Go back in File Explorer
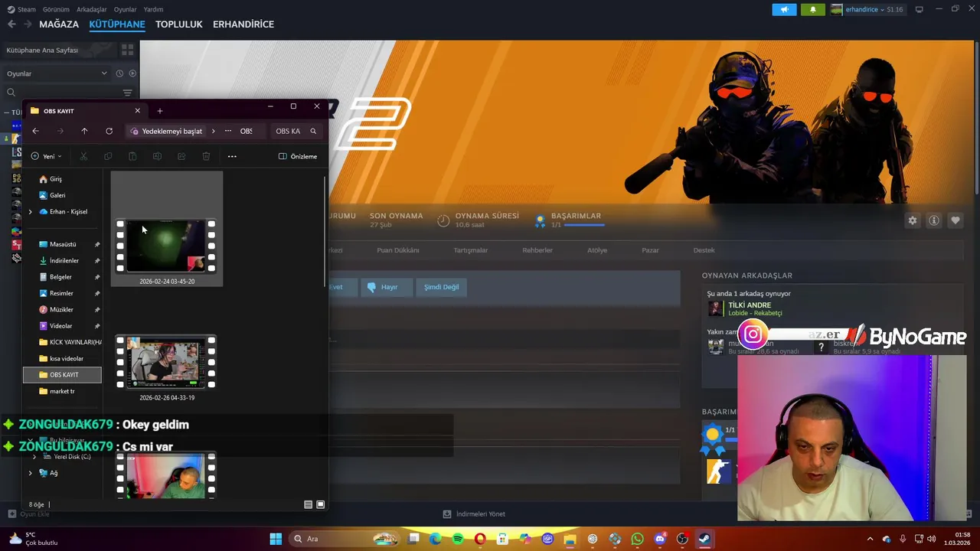980x551 pixels. pos(35,131)
